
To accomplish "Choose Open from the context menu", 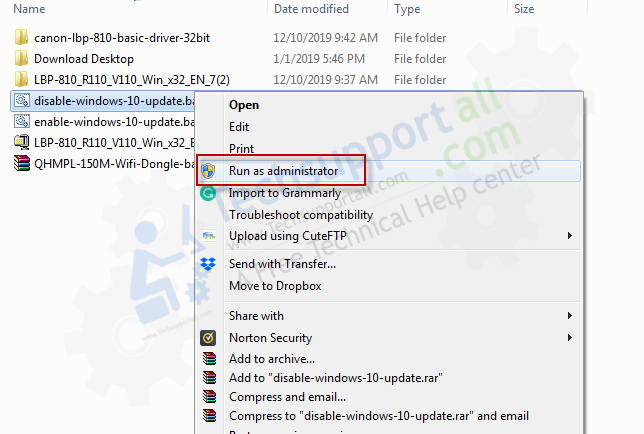I will pos(244,105).
